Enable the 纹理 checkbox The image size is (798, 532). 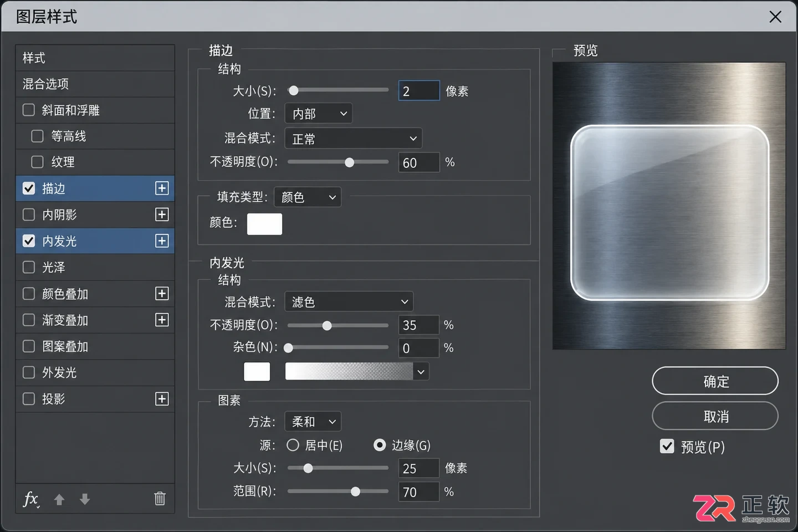point(38,162)
